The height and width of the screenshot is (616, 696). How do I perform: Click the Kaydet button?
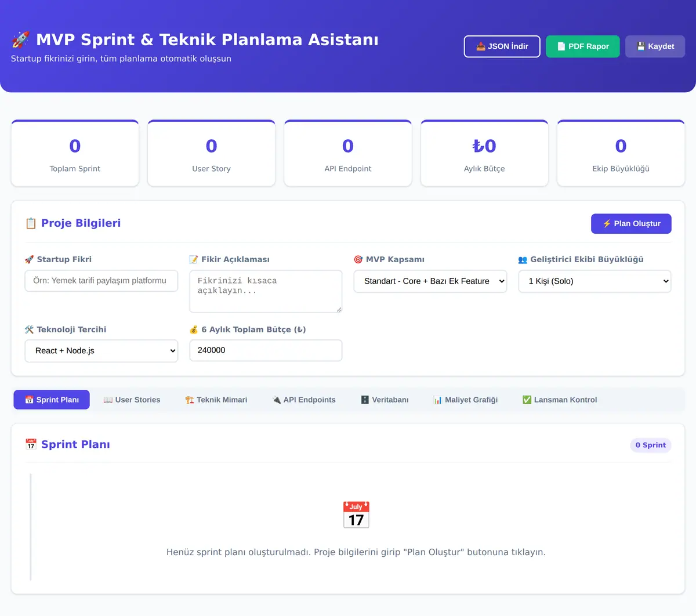(655, 46)
